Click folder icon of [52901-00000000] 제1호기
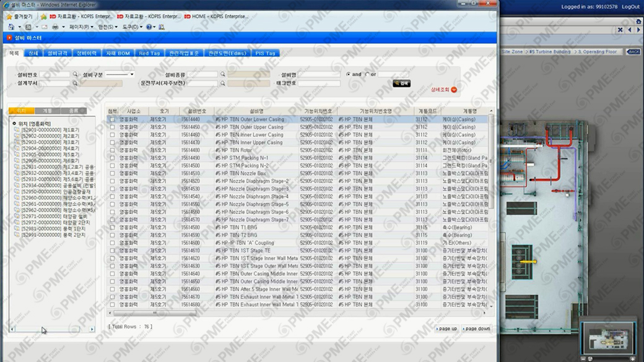The image size is (644, 362). click(17, 130)
